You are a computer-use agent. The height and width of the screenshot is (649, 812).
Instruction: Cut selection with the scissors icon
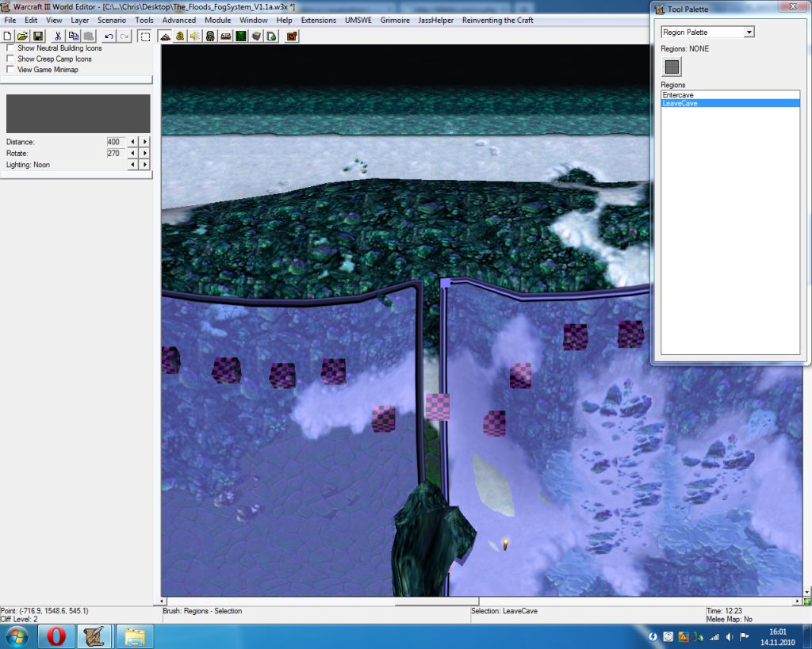58,36
